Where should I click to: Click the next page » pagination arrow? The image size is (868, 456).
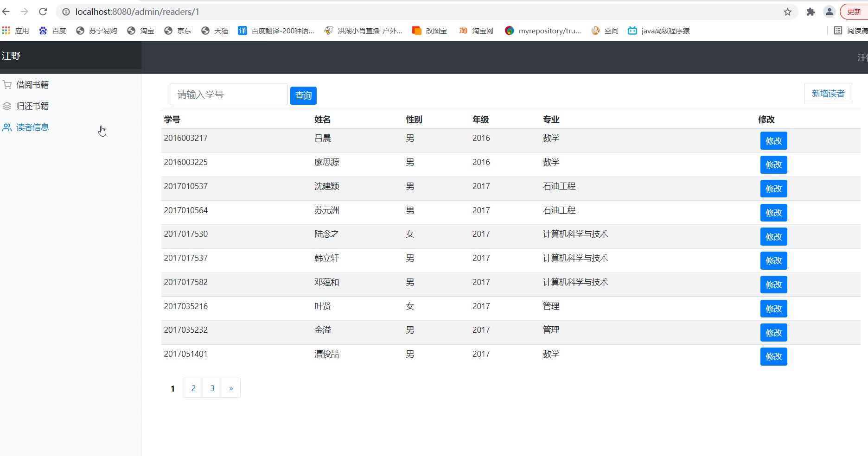coord(231,388)
